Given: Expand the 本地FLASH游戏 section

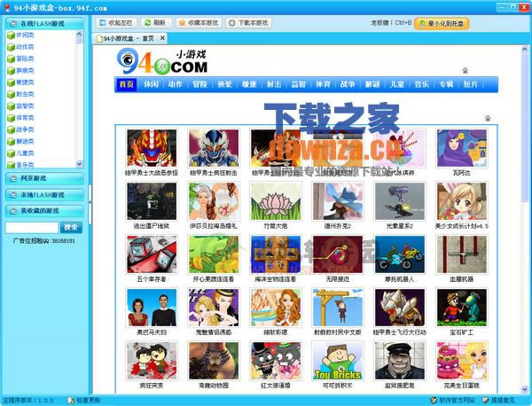Looking at the screenshot, I should coord(43,195).
